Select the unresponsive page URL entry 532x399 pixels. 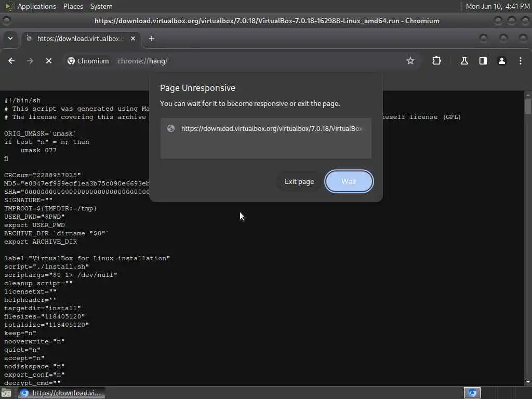tap(265, 129)
